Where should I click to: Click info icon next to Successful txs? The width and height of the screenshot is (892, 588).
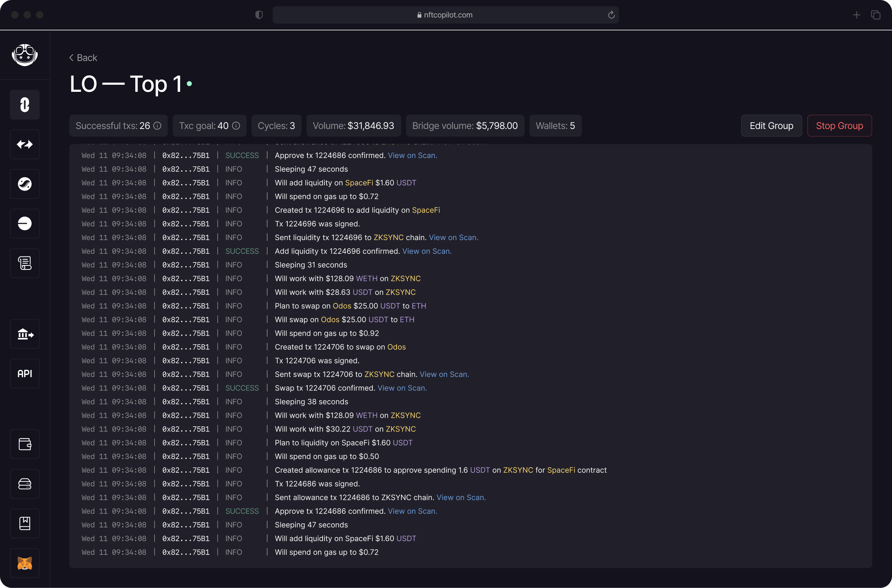158,126
